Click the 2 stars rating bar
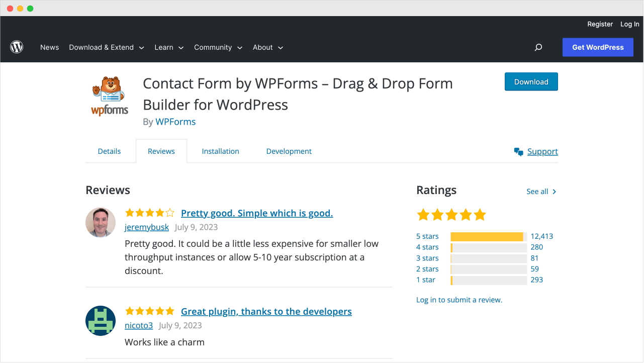 (x=489, y=269)
